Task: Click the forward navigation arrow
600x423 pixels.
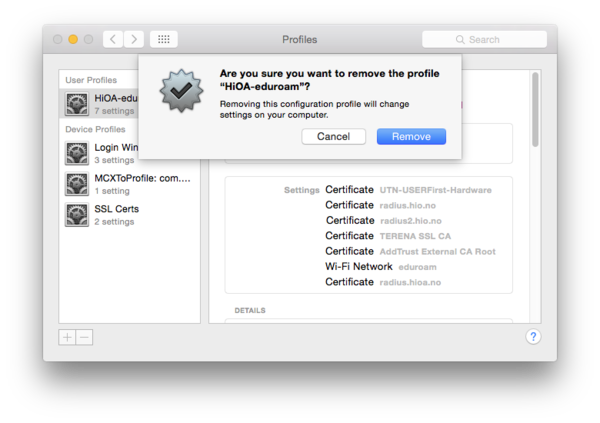Action: [x=134, y=40]
